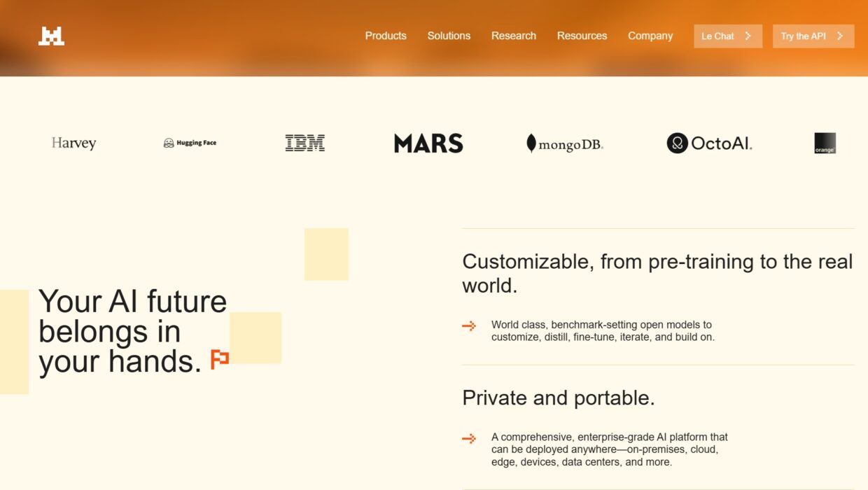Click the mongoDB logo
Viewport: 868px width, 490px height.
[564, 143]
